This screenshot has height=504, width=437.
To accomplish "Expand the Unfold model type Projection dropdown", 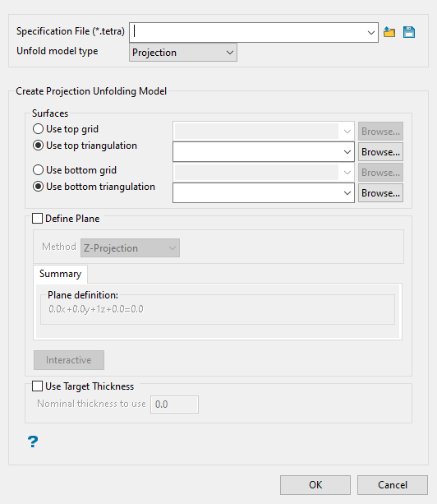I will tap(183, 53).
